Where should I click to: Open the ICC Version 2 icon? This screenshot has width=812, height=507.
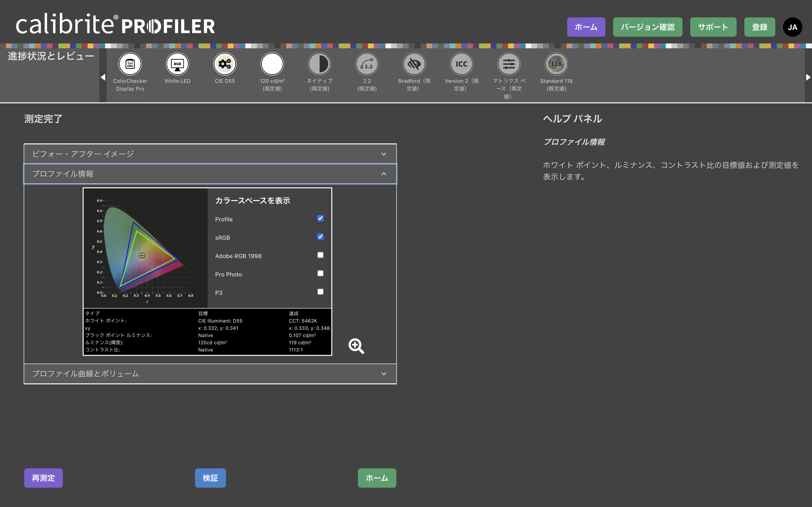tap(461, 64)
